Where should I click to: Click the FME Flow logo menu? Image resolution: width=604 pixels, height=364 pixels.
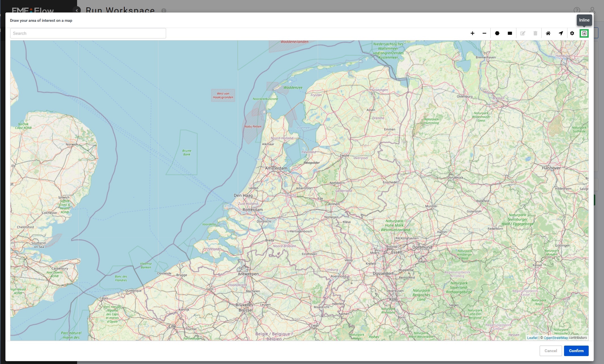[32, 9]
